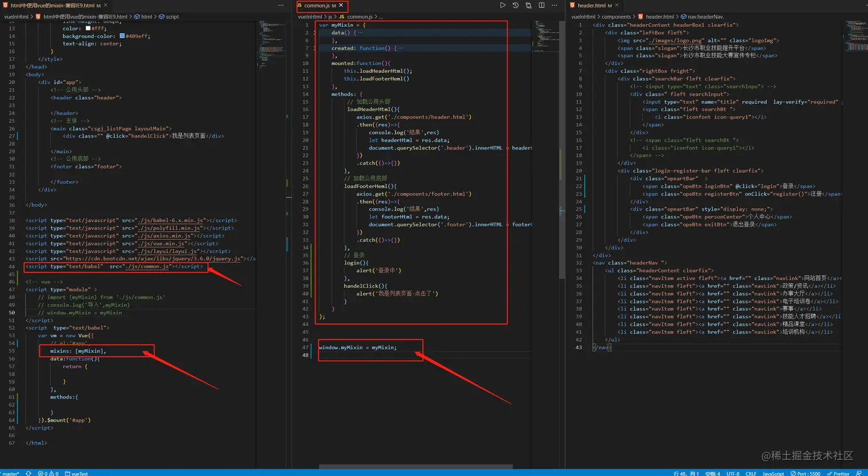Click the white #fff color swatch
The width and height of the screenshot is (868, 476).
point(88,28)
